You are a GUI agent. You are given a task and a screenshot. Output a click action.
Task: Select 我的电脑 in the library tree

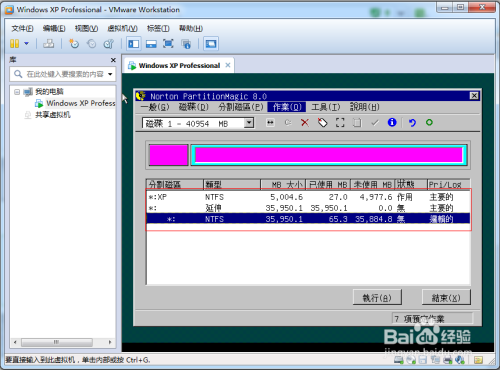coord(49,92)
